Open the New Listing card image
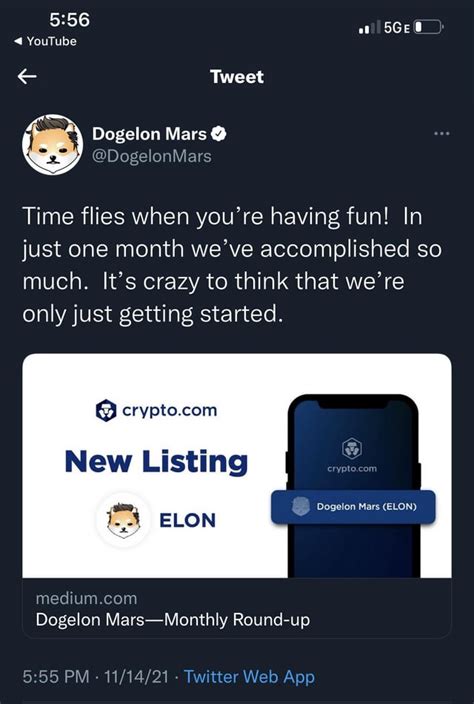This screenshot has height=704, width=474. [x=237, y=465]
